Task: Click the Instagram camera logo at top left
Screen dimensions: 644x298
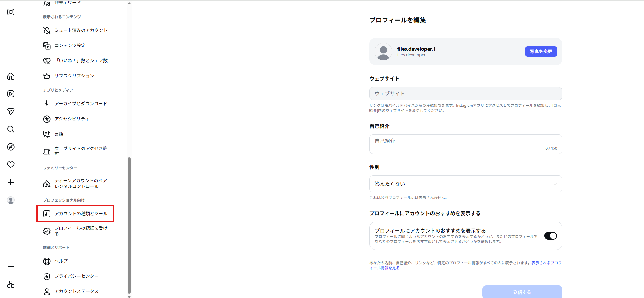Action: tap(10, 12)
